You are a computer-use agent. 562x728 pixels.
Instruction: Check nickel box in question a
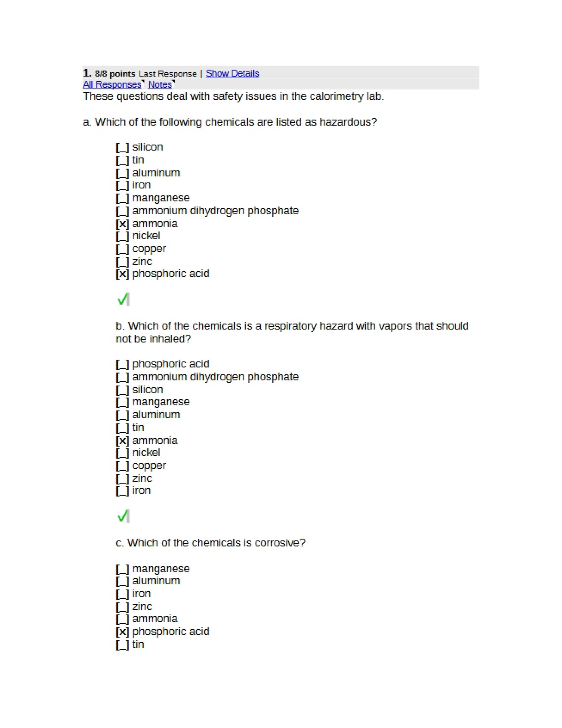(x=123, y=236)
